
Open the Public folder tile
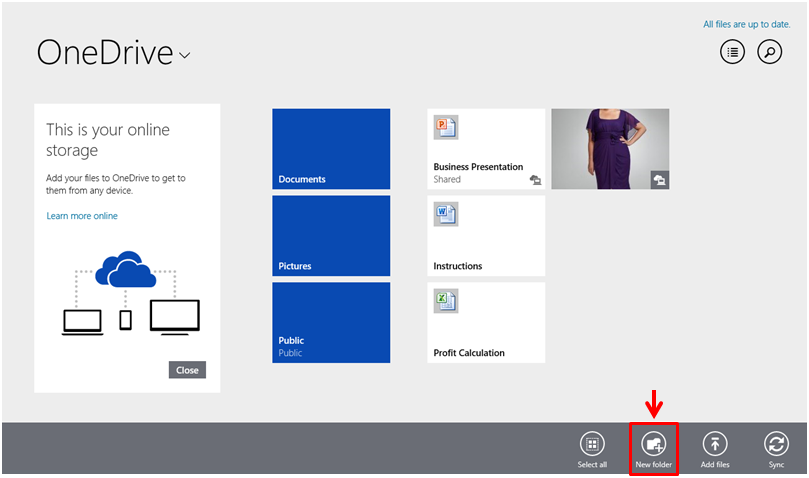[x=331, y=322]
